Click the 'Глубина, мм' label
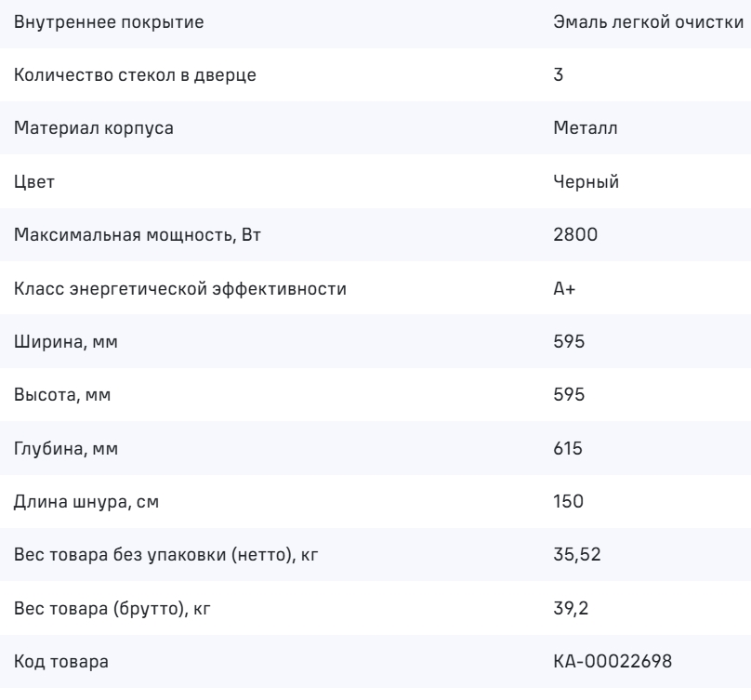 pos(67,450)
